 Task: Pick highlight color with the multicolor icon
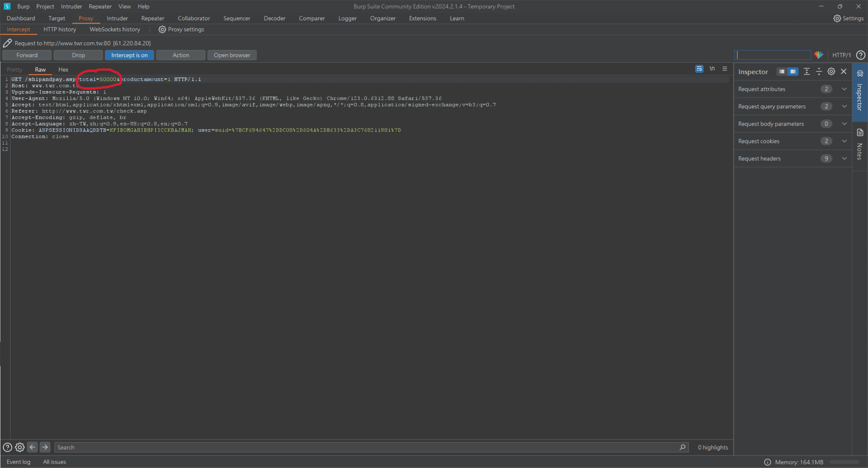pos(819,55)
